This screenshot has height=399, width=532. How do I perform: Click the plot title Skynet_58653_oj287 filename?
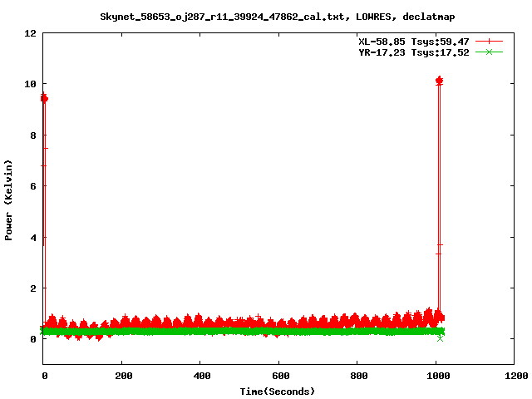click(x=222, y=17)
